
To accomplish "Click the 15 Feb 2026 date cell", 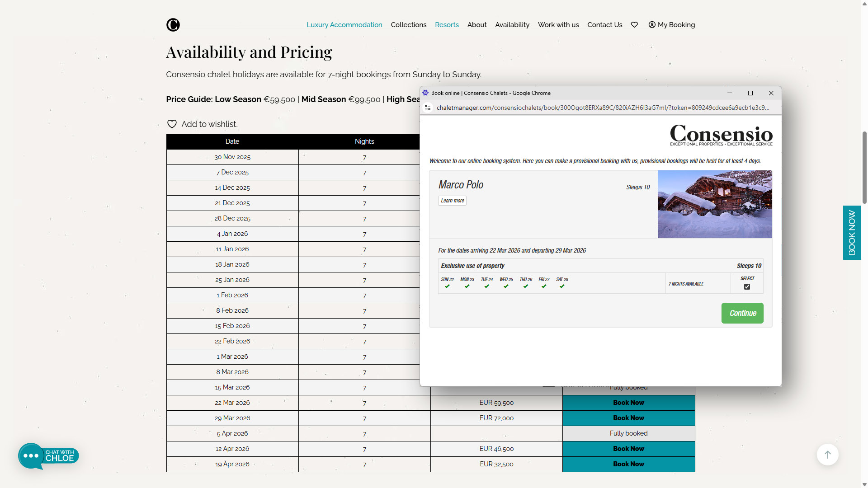I will point(232,326).
